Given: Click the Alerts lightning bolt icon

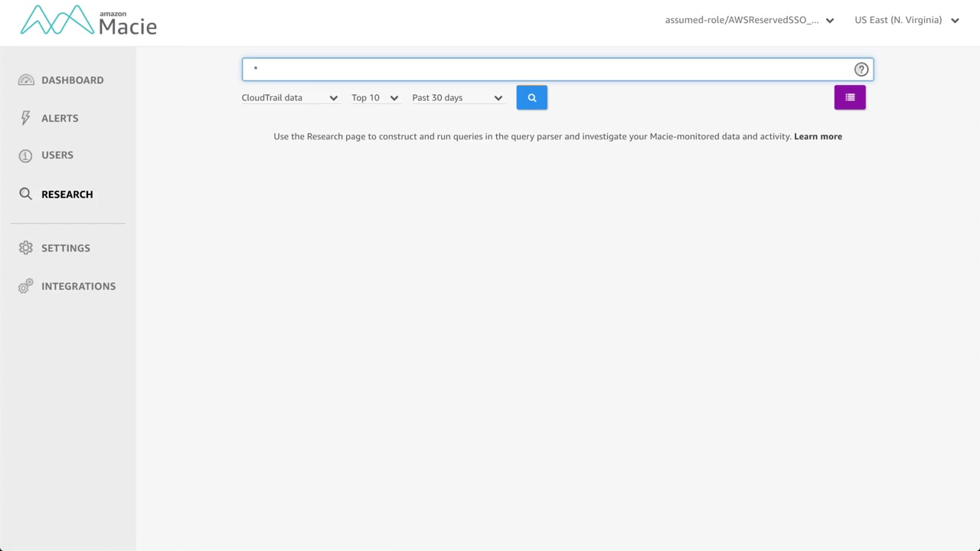Looking at the screenshot, I should click(x=26, y=118).
